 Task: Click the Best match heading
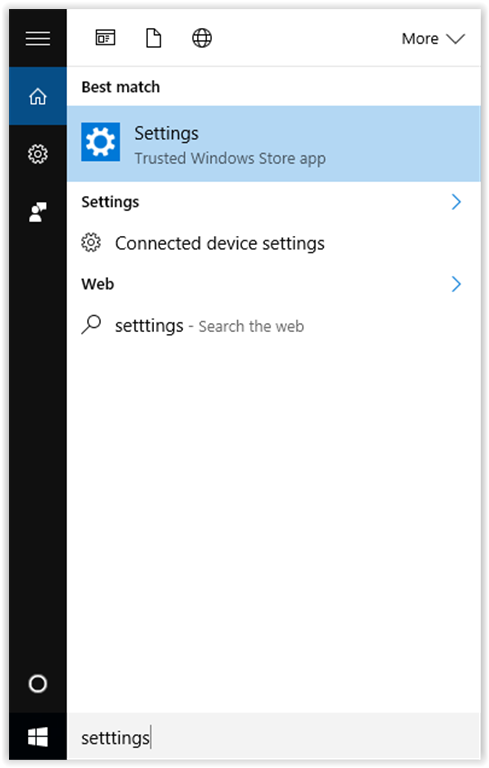point(121,87)
